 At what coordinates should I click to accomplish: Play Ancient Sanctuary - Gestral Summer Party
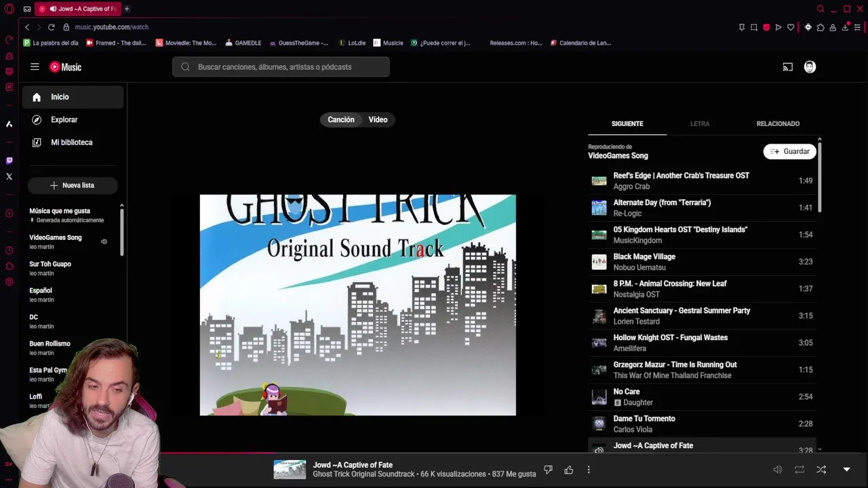coord(702,316)
